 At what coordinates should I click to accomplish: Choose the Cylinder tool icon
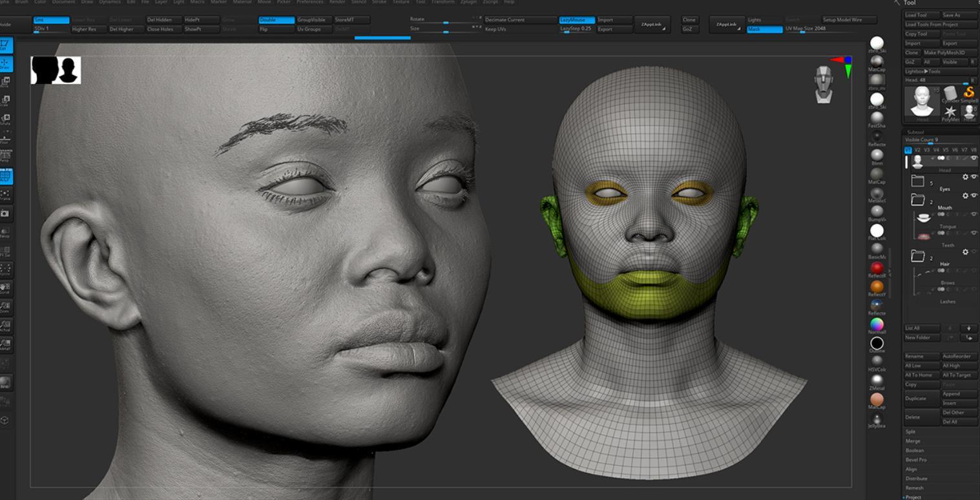point(950,94)
